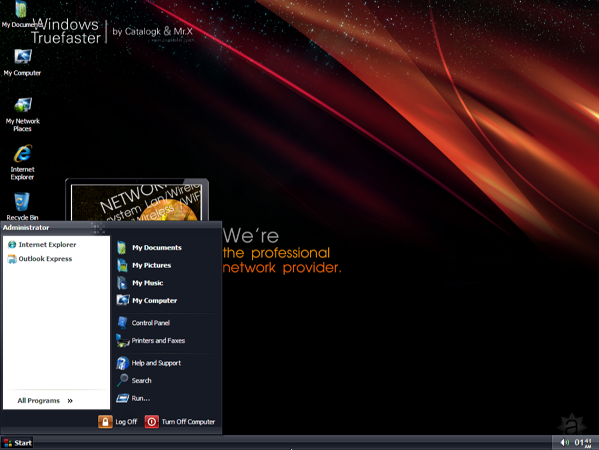Click the Turn Off Computer power icon
This screenshot has height=450, width=599.
[x=152, y=422]
